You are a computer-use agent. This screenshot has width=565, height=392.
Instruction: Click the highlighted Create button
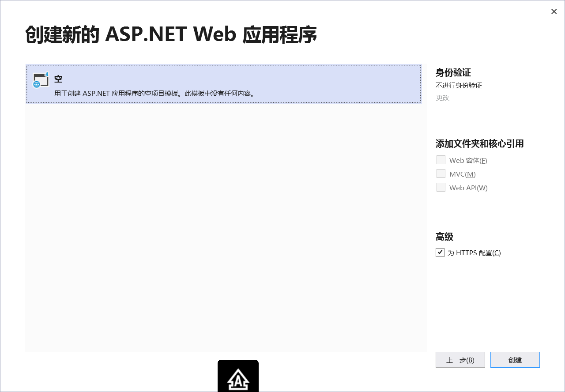coord(515,359)
